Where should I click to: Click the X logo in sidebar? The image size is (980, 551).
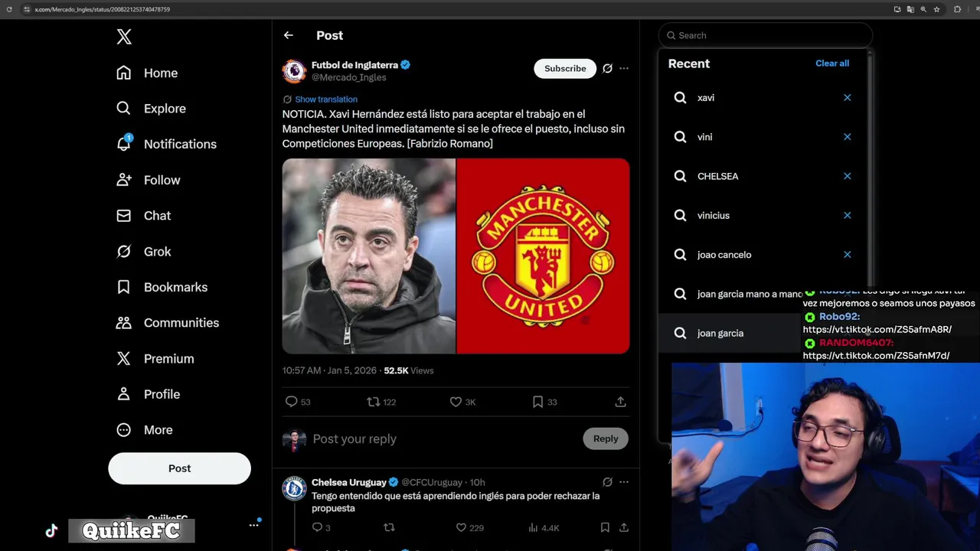click(x=124, y=37)
